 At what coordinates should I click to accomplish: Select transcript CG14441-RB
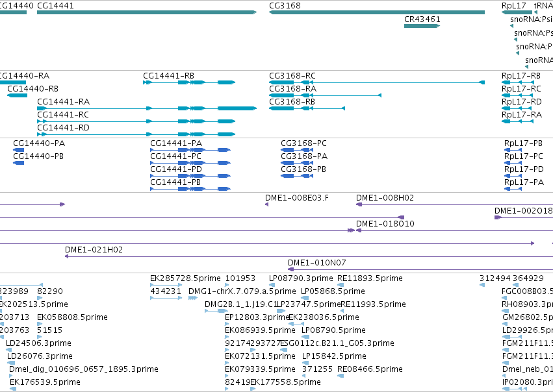pos(189,82)
